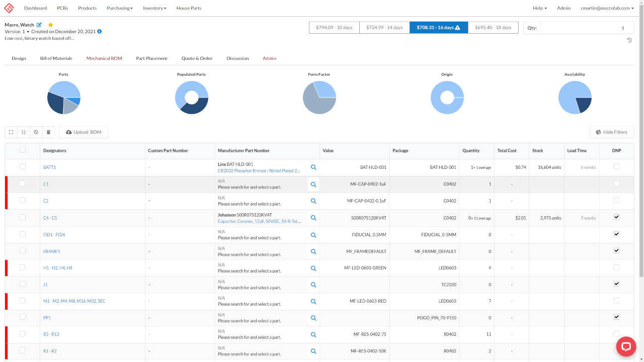644x362 pixels.
Task: Tick the select-all checkbox in table header
Action: [x=22, y=150]
